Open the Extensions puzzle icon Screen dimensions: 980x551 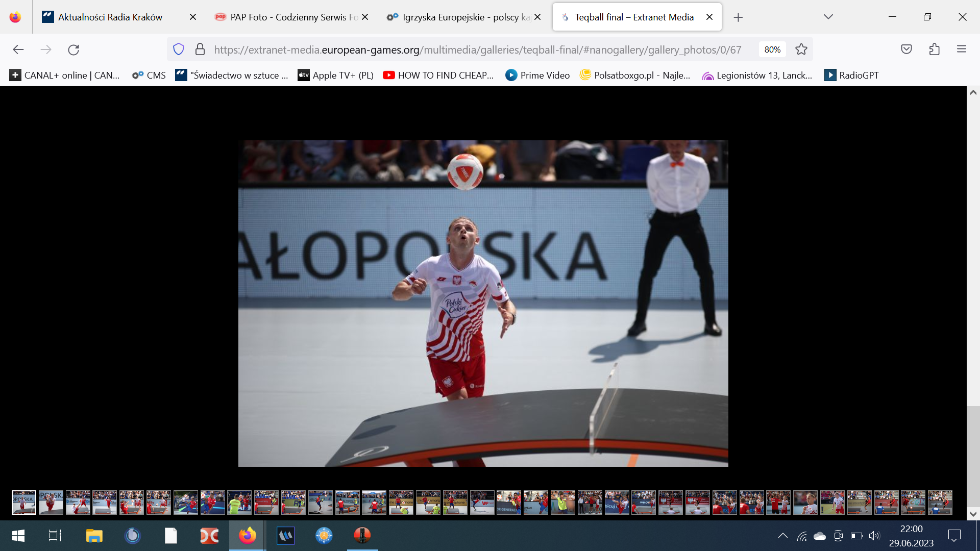coord(934,49)
